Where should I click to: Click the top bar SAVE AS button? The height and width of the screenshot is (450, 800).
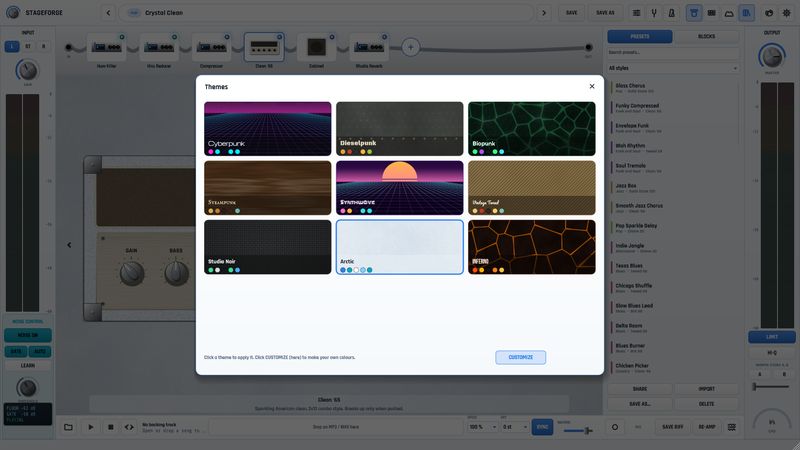[605, 13]
